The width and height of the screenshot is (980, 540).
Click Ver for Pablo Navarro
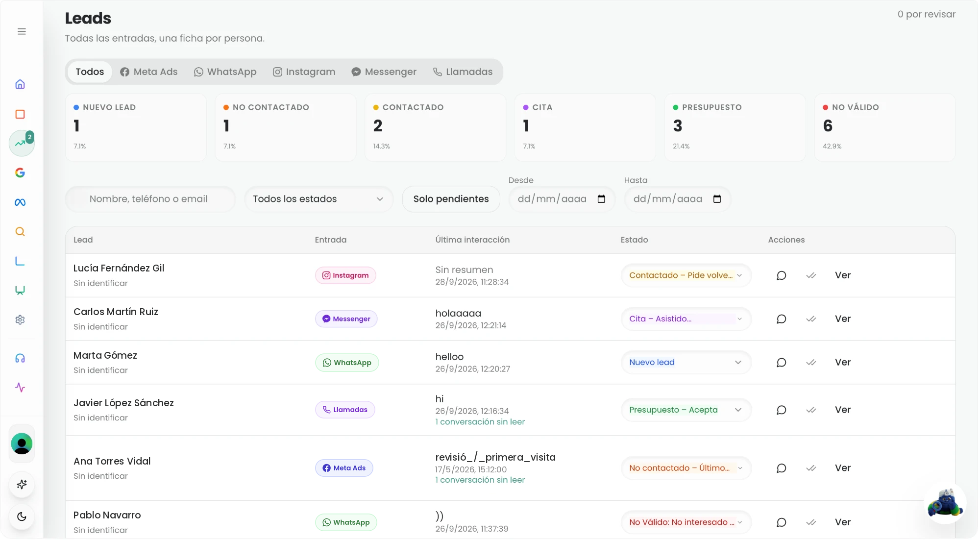(x=843, y=523)
